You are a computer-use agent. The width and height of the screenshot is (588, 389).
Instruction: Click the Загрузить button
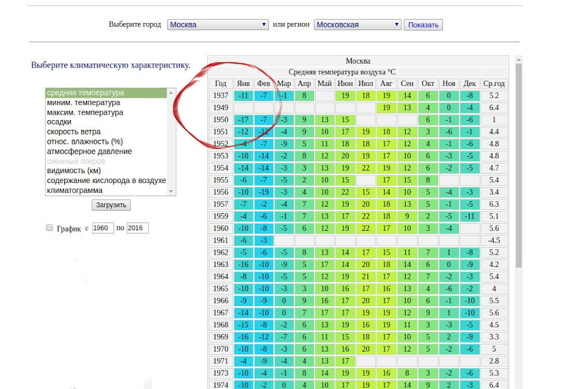(111, 205)
